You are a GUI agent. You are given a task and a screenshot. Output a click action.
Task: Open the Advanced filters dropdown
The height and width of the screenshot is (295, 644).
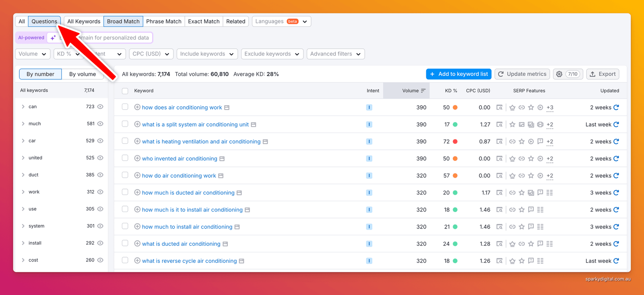pos(336,54)
